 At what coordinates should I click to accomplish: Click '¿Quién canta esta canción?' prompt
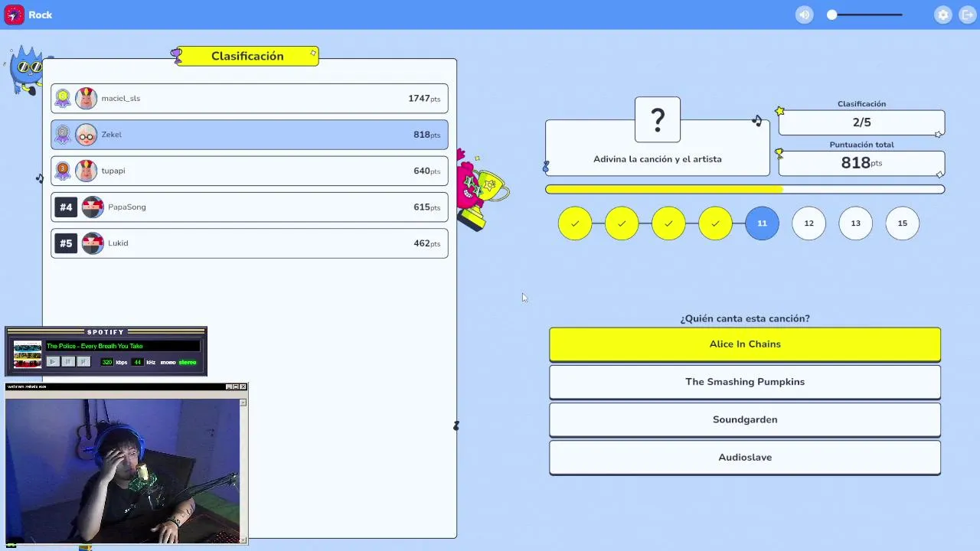pos(745,318)
